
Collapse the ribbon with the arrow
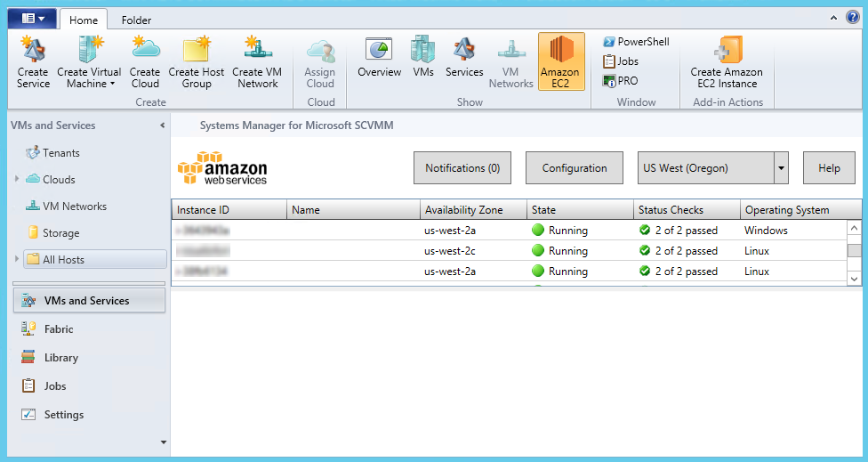pyautogui.click(x=833, y=18)
